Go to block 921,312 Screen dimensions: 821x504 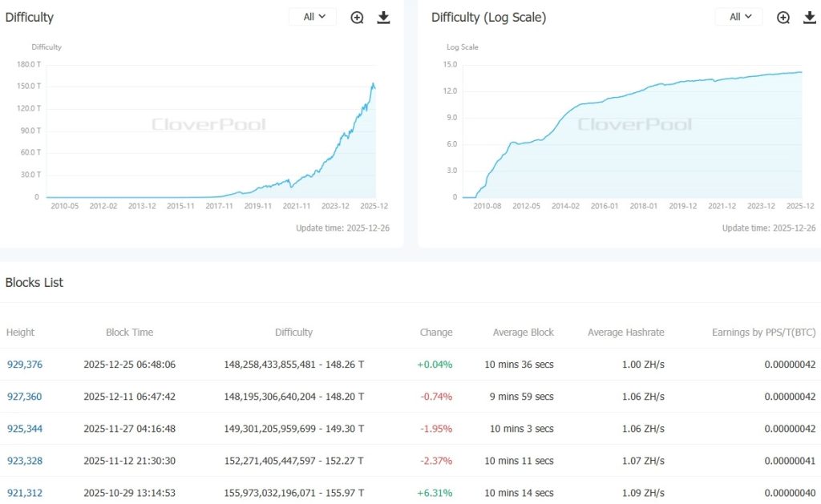[x=25, y=493]
